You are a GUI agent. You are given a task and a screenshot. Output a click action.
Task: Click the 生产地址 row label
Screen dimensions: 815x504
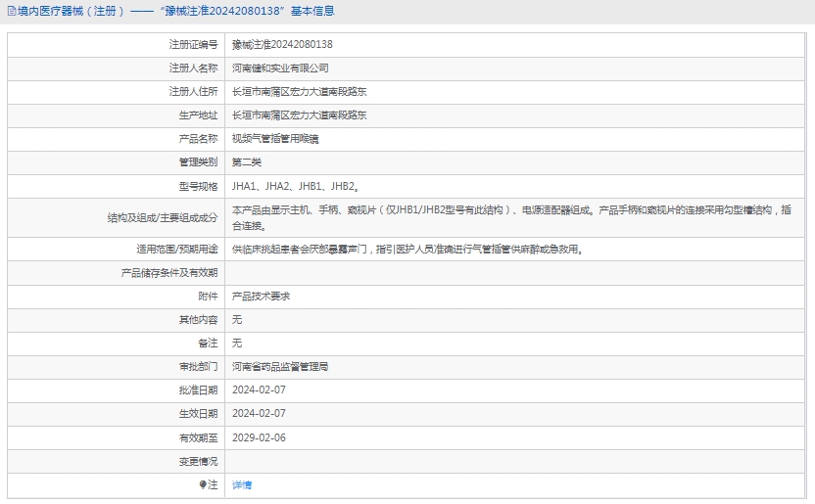[x=199, y=115]
